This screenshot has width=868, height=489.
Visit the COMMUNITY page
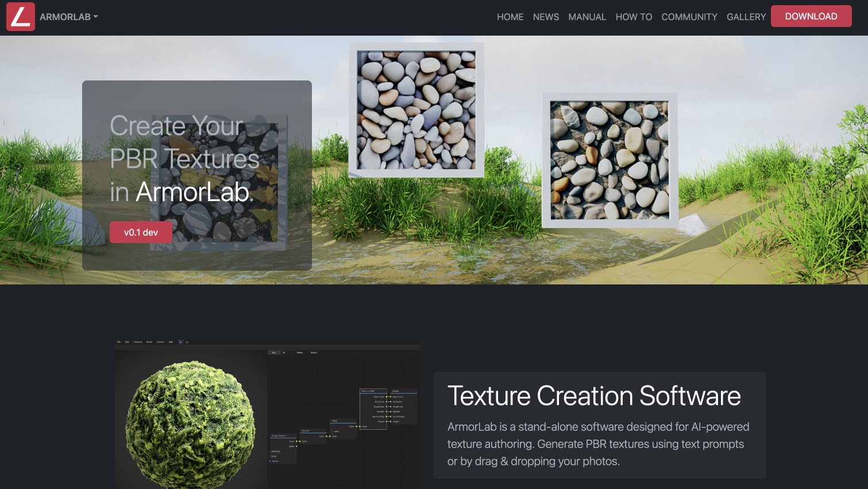(689, 17)
